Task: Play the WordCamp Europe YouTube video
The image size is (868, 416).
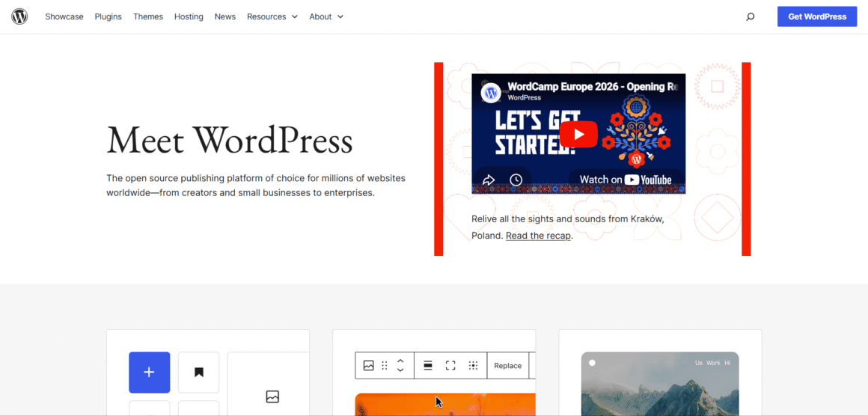Action: (578, 134)
